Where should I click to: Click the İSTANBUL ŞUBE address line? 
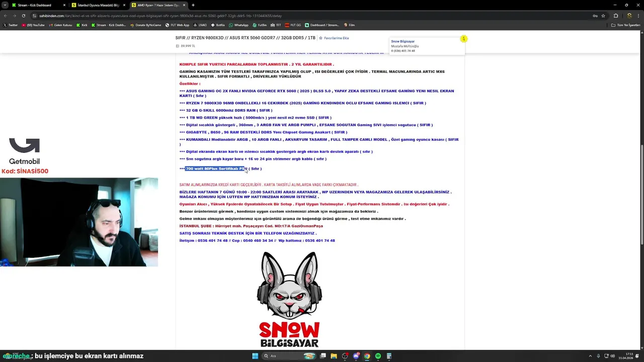251,226
